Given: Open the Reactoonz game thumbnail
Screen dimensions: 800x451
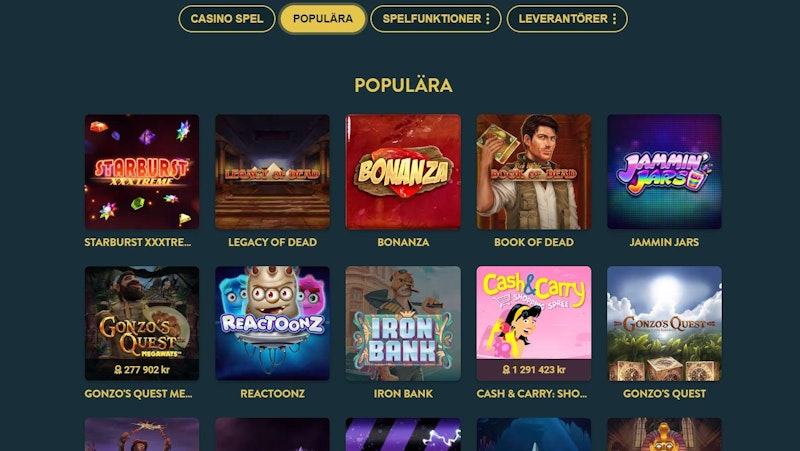Looking at the screenshot, I should (x=272, y=323).
